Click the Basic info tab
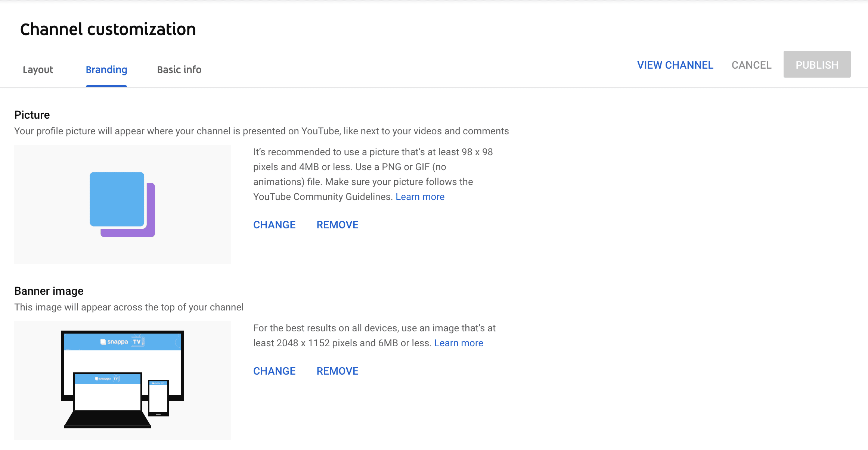The height and width of the screenshot is (450, 868). coord(179,70)
